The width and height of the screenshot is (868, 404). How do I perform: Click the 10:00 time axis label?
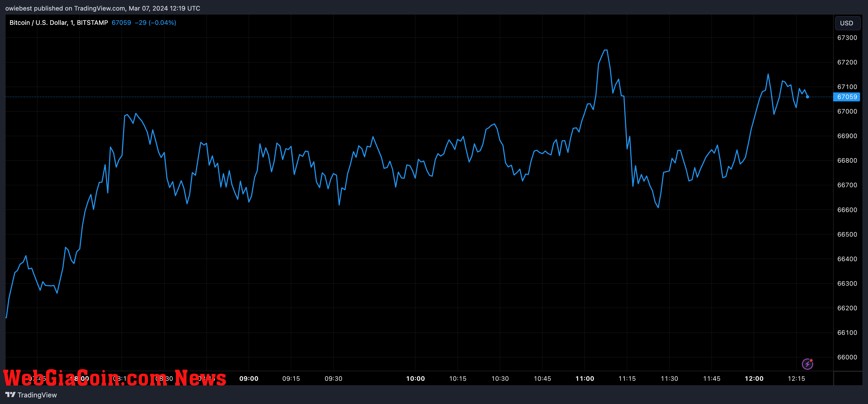[x=416, y=379]
